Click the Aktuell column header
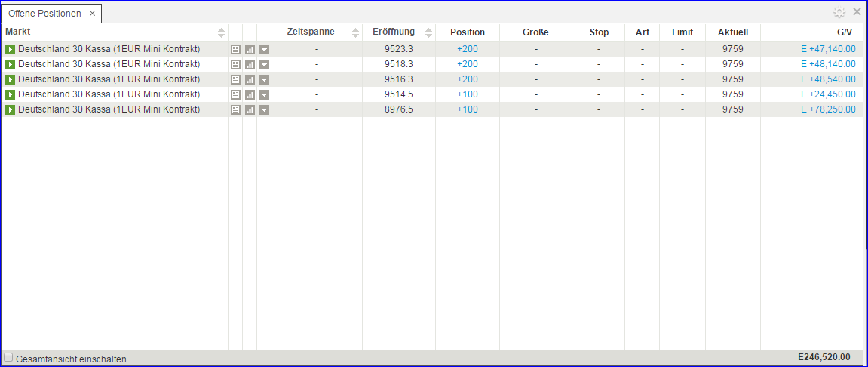The height and width of the screenshot is (367, 868). [x=733, y=32]
